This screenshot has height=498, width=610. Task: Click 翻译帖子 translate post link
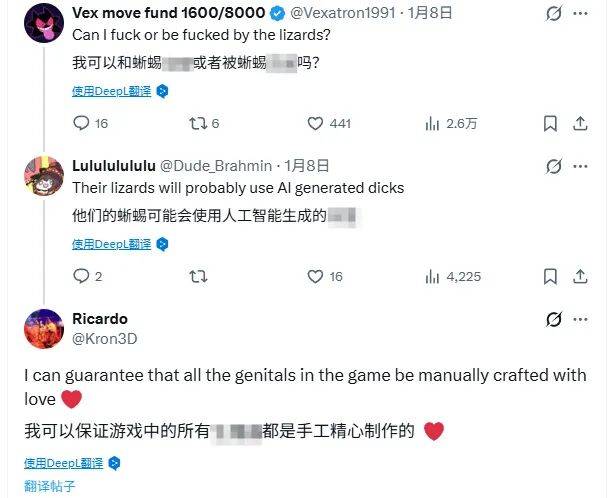49,486
